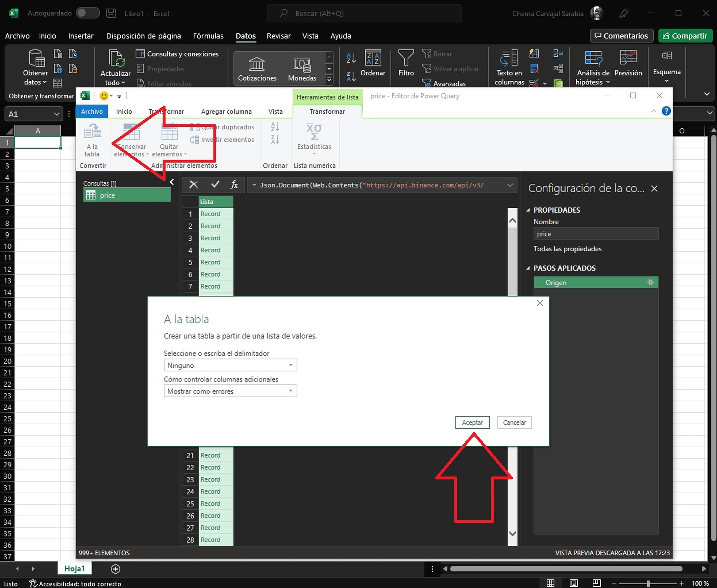The width and height of the screenshot is (717, 588).
Task: Select Monedas data type
Action: click(x=302, y=69)
